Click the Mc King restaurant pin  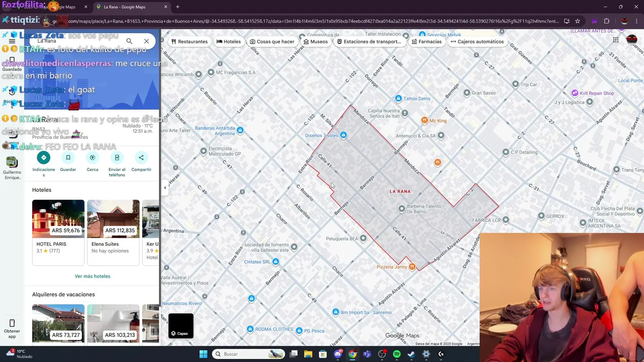pyautogui.click(x=425, y=121)
